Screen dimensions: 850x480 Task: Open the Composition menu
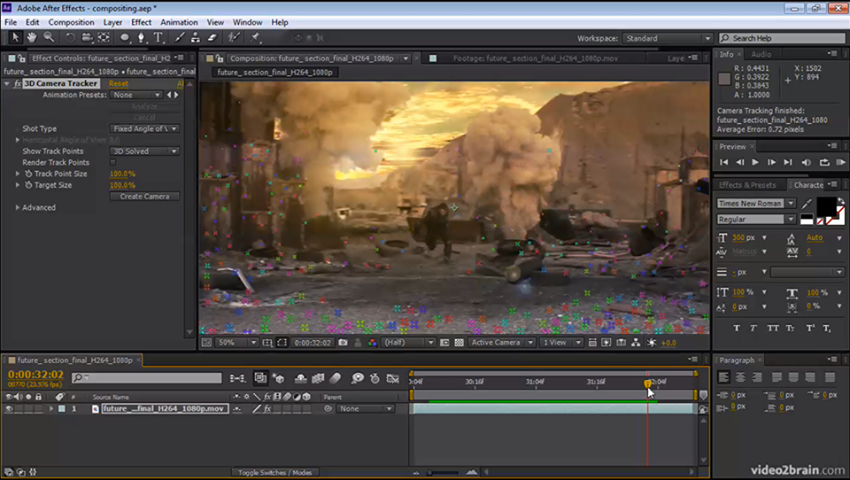71,22
